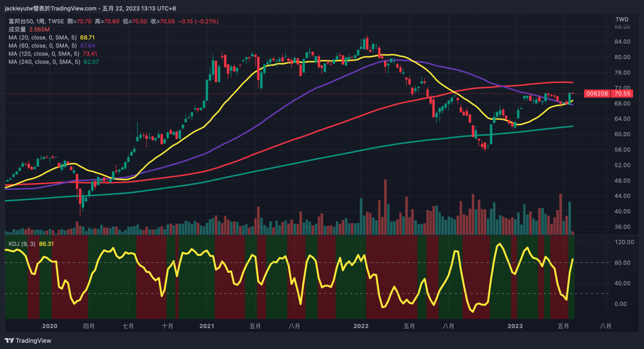Click the green 62.07 MA value
Image resolution: width=644 pixels, height=349 pixels.
pyautogui.click(x=91, y=62)
